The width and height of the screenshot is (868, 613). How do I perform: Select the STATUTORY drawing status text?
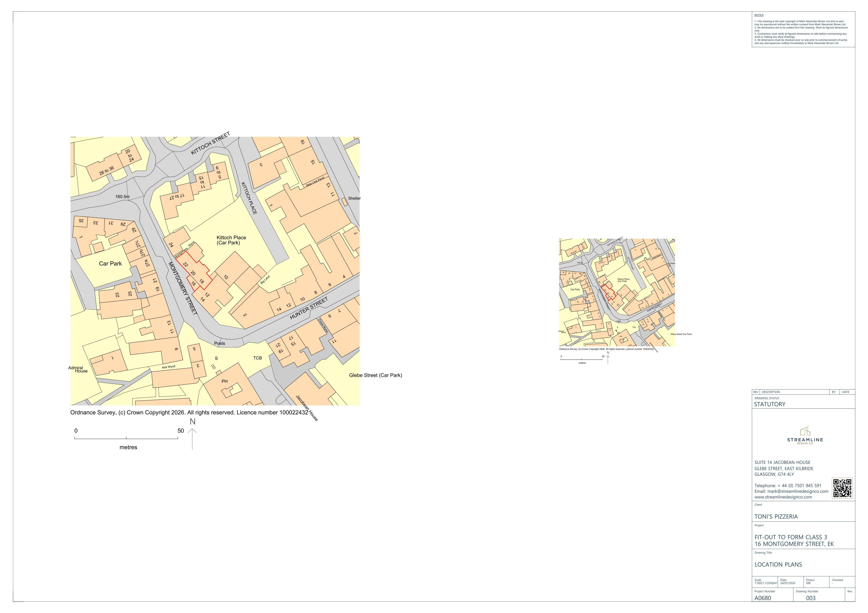tap(770, 404)
